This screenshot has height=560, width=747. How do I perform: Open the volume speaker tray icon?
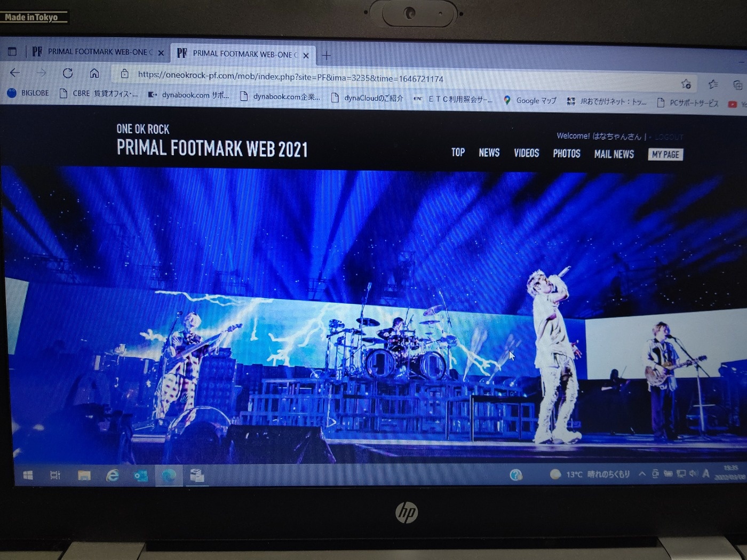tap(693, 473)
